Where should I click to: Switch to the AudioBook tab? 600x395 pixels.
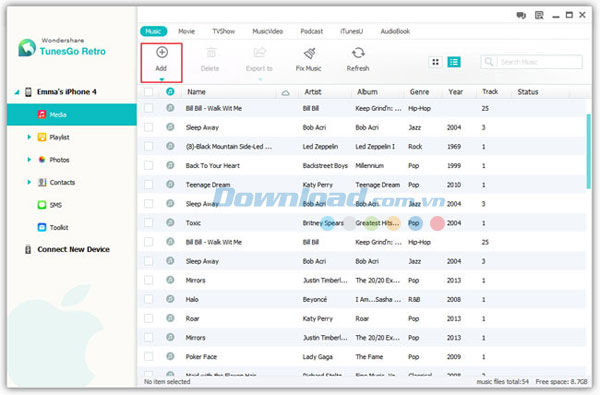click(395, 31)
